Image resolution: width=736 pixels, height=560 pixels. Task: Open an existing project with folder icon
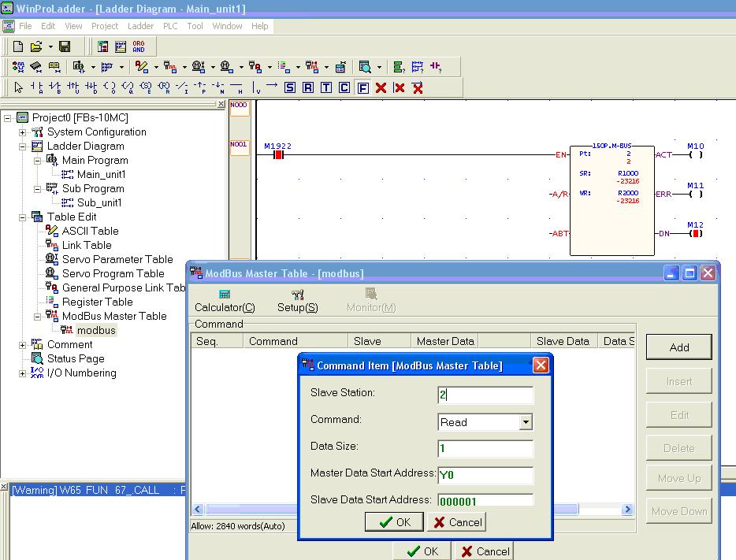(x=36, y=46)
